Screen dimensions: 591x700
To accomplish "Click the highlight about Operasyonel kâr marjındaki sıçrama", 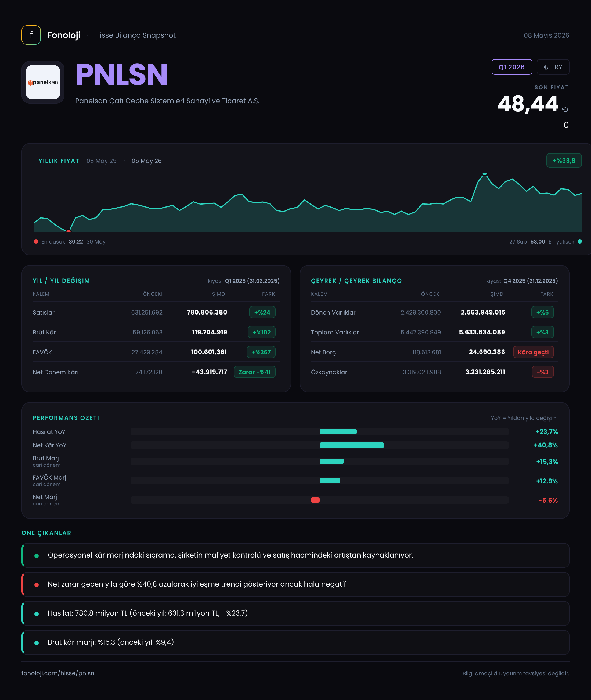I will 295,555.
